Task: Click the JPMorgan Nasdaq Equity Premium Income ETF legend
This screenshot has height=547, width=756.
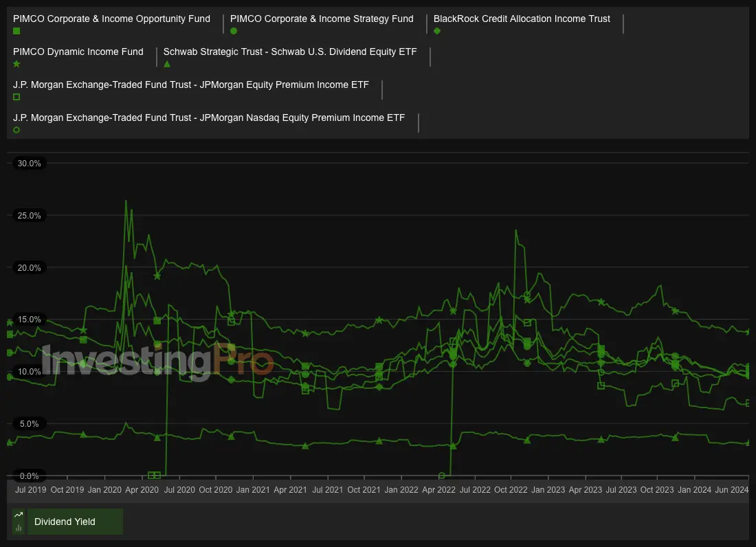Action: (x=209, y=118)
